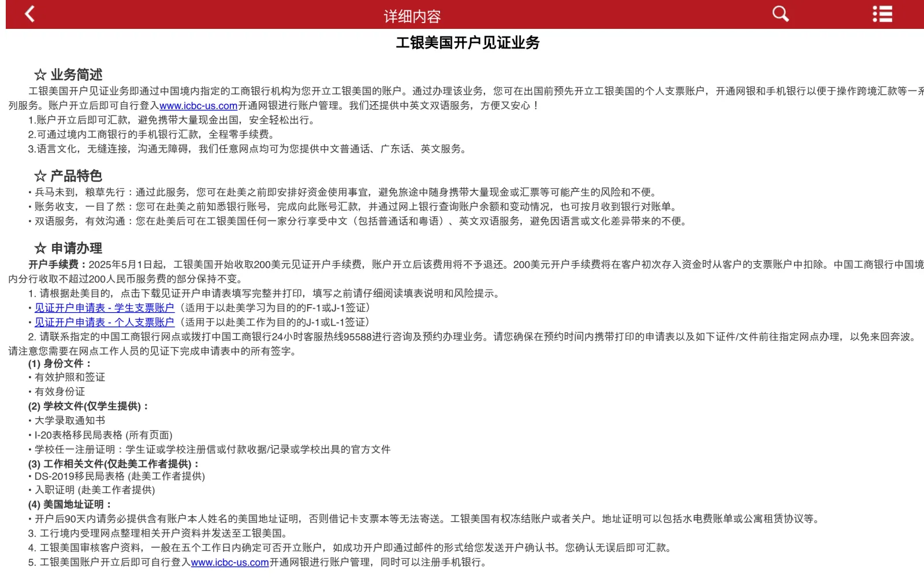
Task: Click the line 3.语言文化，无缝连接
Action: 248,149
